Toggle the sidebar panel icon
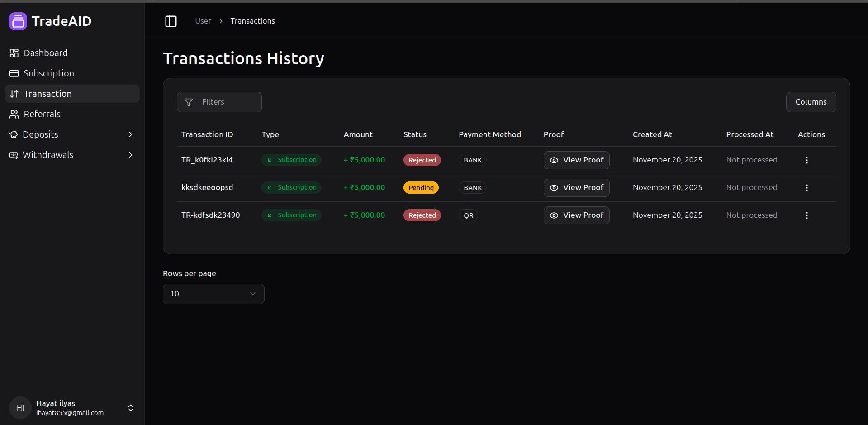The width and height of the screenshot is (868, 425). (171, 21)
